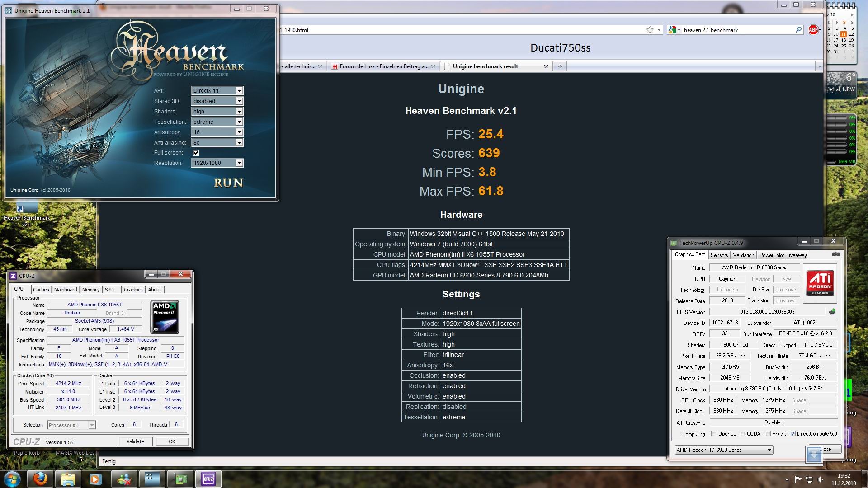
Task: Switch to the Sensors tab in GPU-Z
Action: click(719, 255)
